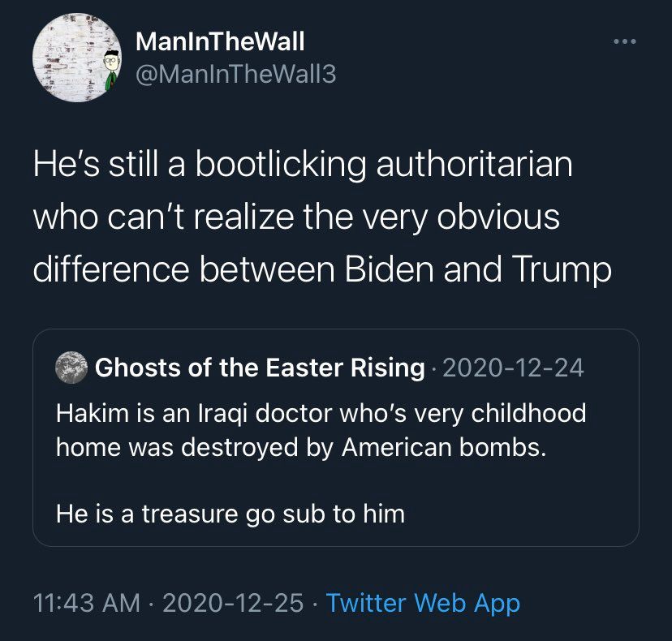Click the "He is a treasure" quoted line
Image resolution: width=672 pixels, height=641 pixels.
tap(230, 513)
